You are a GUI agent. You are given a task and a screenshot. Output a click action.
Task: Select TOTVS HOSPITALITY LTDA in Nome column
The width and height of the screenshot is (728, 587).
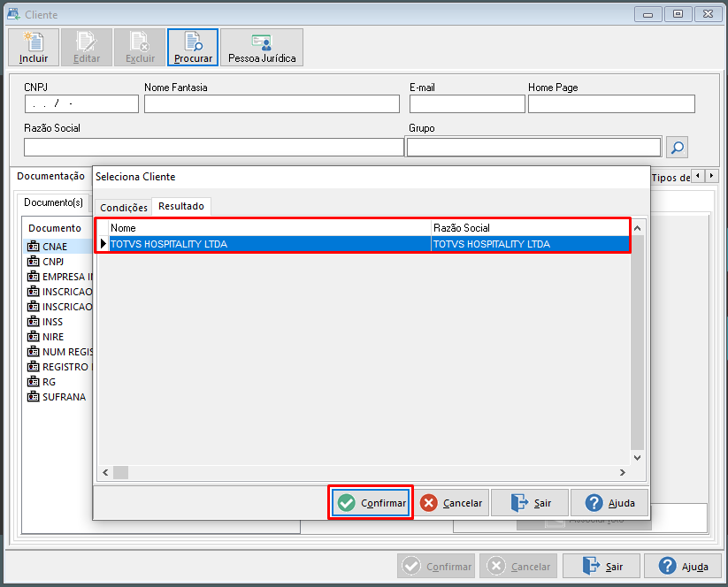270,244
